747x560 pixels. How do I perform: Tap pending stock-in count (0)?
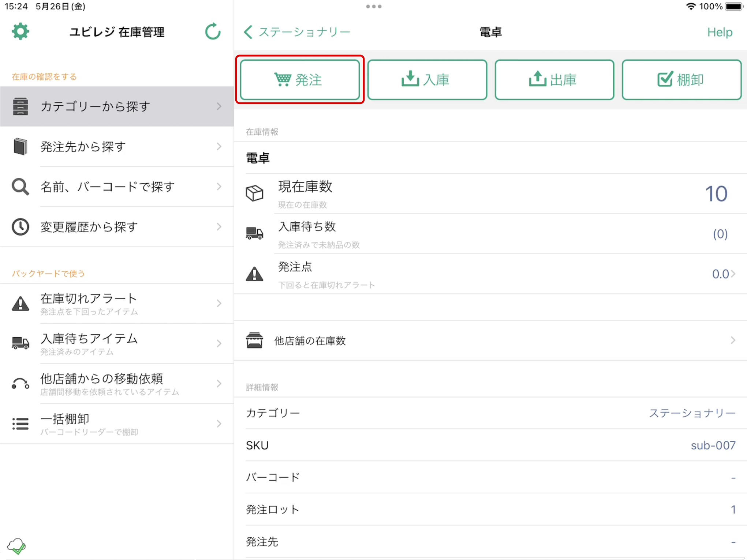[x=720, y=234]
